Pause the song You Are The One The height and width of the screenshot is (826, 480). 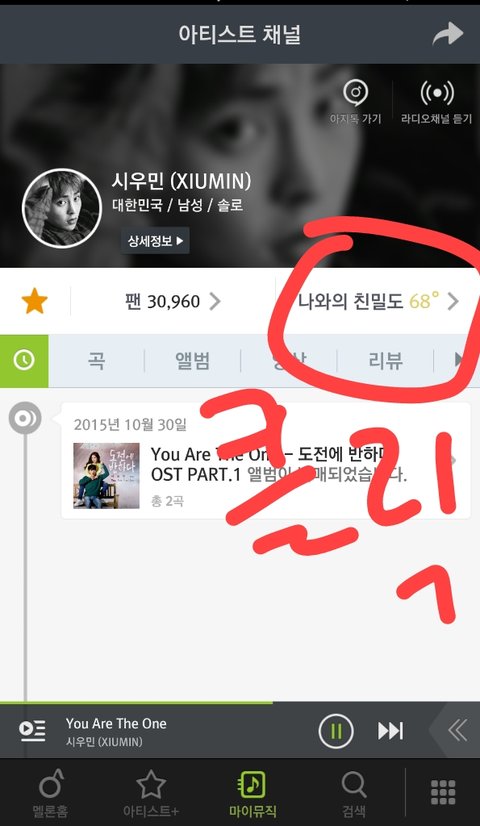coord(336,731)
